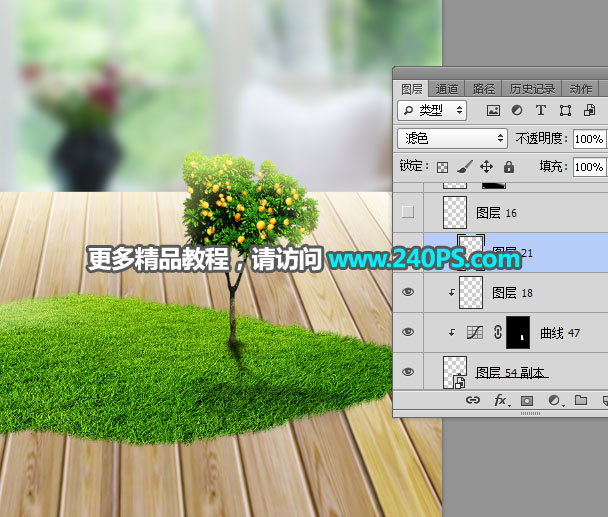Hide layer 图层 18 with eye icon
608x517 pixels.
tap(407, 291)
